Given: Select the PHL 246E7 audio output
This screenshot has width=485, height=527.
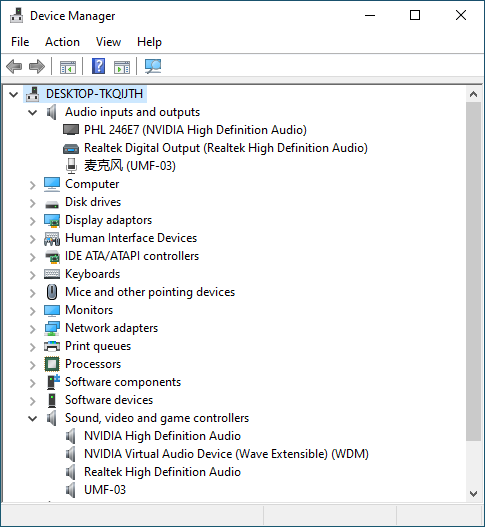Looking at the screenshot, I should 195,130.
